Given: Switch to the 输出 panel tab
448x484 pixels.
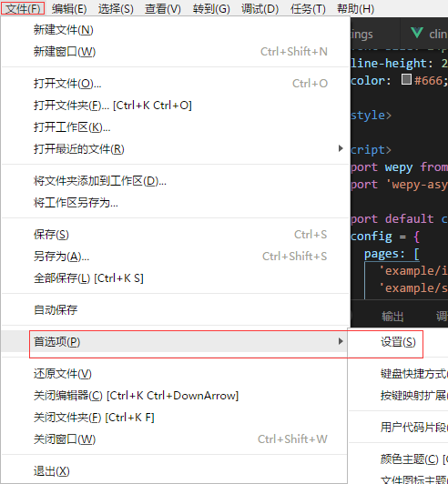Looking at the screenshot, I should coord(392,317).
